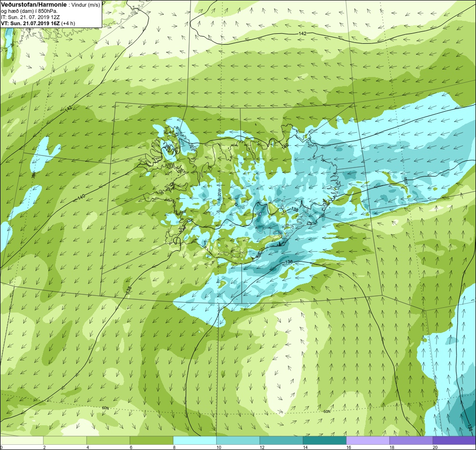Viewport: 476px width, 450px height.
Task: Click the legend tick label '20'
Action: (x=435, y=447)
